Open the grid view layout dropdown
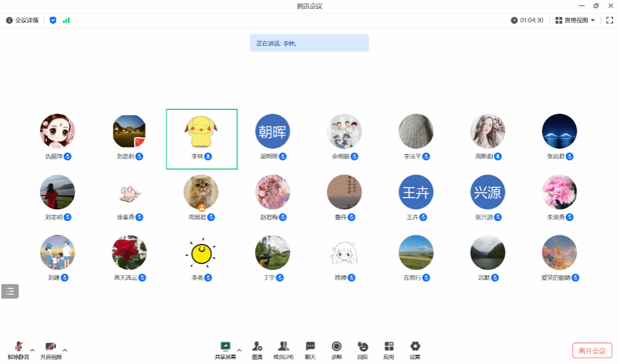 click(x=575, y=20)
